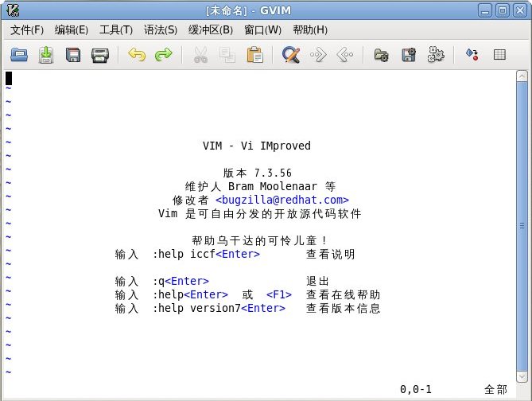532x401 pixels.
Task: Click the scrollbar up arrow
Action: (x=522, y=76)
